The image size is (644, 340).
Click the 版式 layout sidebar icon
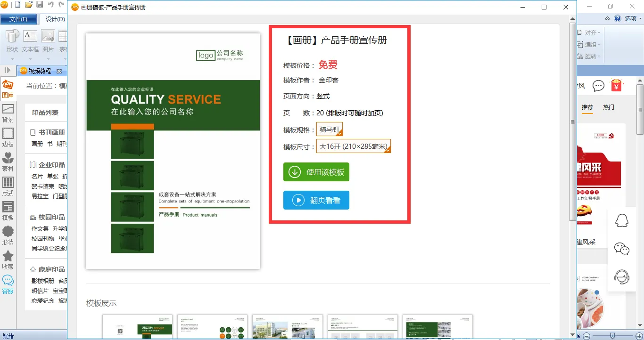coord(8,186)
